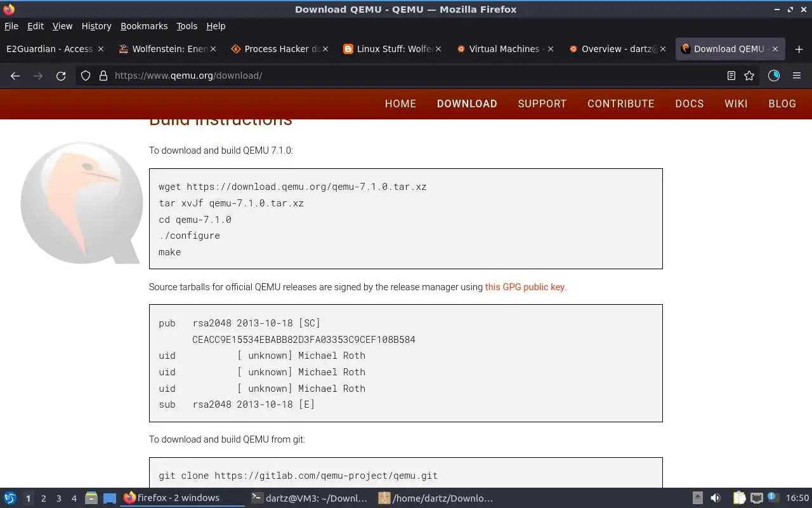This screenshot has width=812, height=508.
Task: Activate 'firefox - 2 windows' taskbar entry
Action: pos(183,498)
